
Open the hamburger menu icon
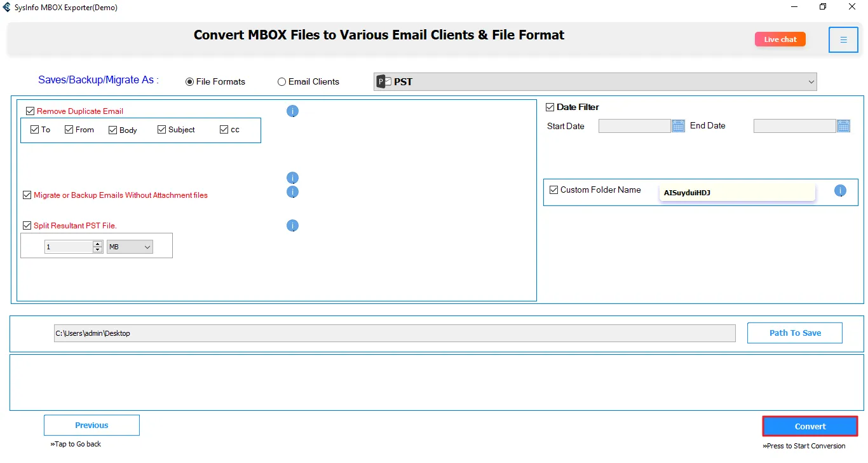[843, 40]
